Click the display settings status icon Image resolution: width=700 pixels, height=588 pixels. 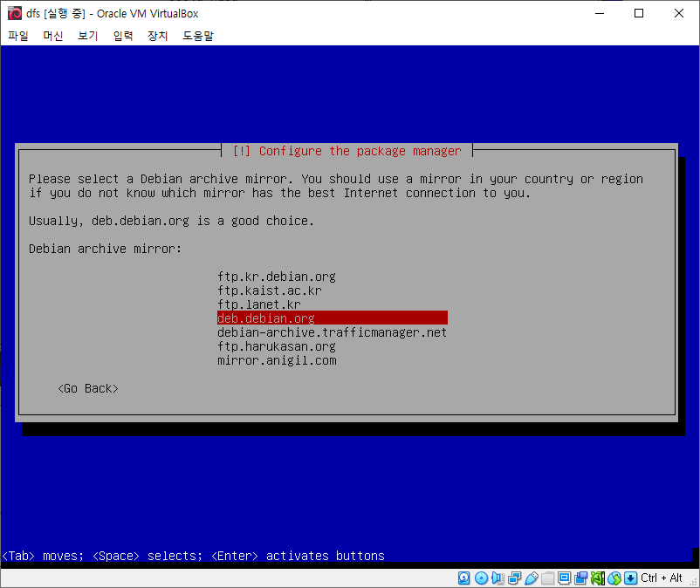(x=564, y=578)
